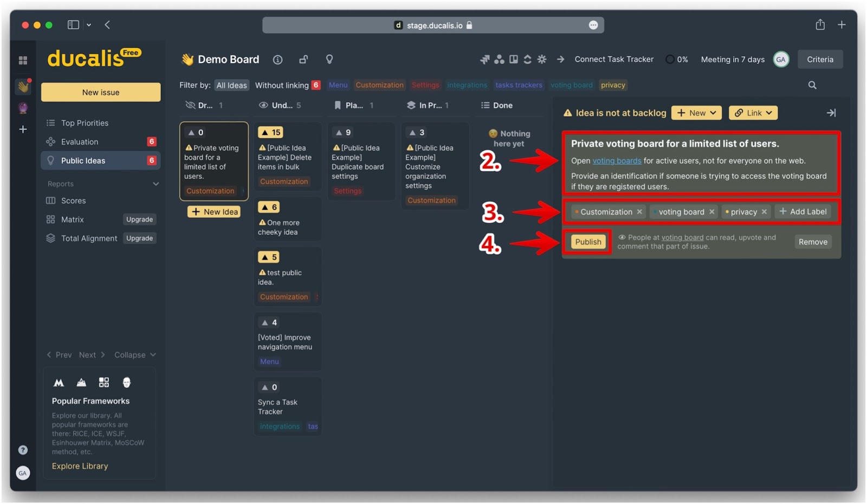Click the Remove button in the idea panel

pos(813,242)
